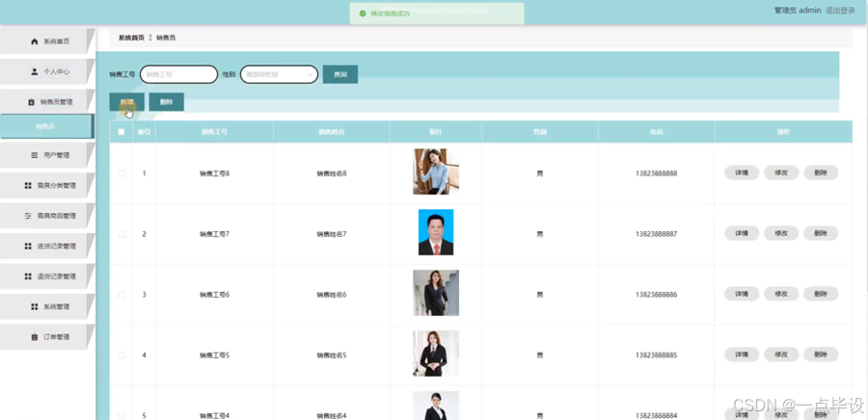
Task: Open 详情 for 销售工号5 row
Action: (742, 354)
